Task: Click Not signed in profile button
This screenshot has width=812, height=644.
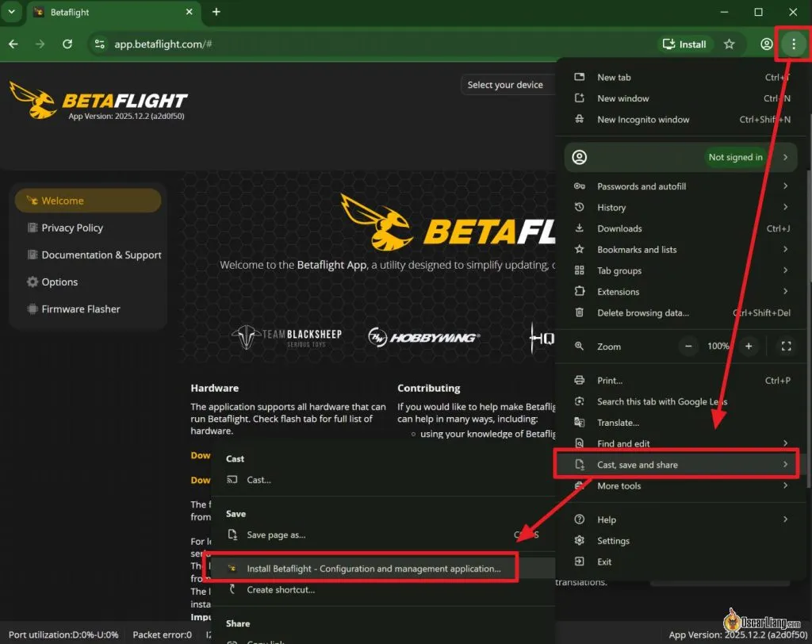Action: (735, 157)
